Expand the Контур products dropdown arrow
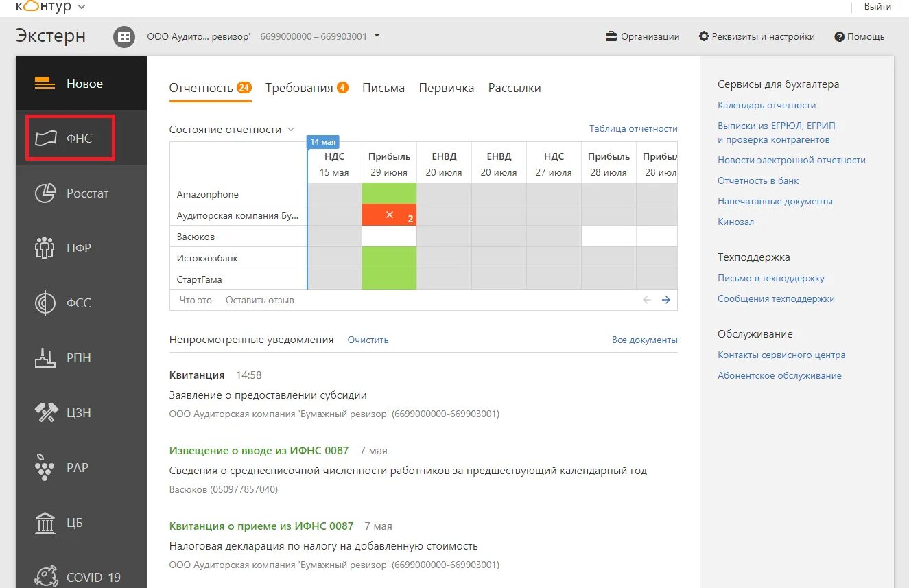The width and height of the screenshot is (909, 588). coord(82,7)
